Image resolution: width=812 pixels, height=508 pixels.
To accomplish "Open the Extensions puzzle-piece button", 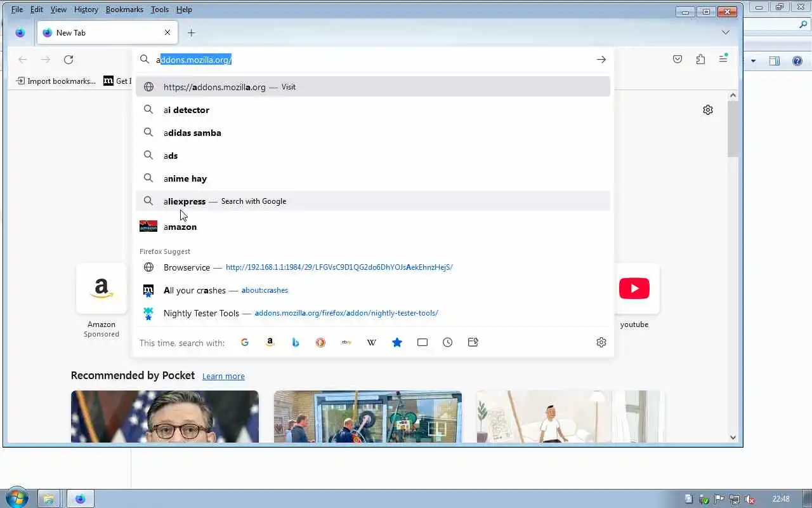I will click(x=700, y=59).
